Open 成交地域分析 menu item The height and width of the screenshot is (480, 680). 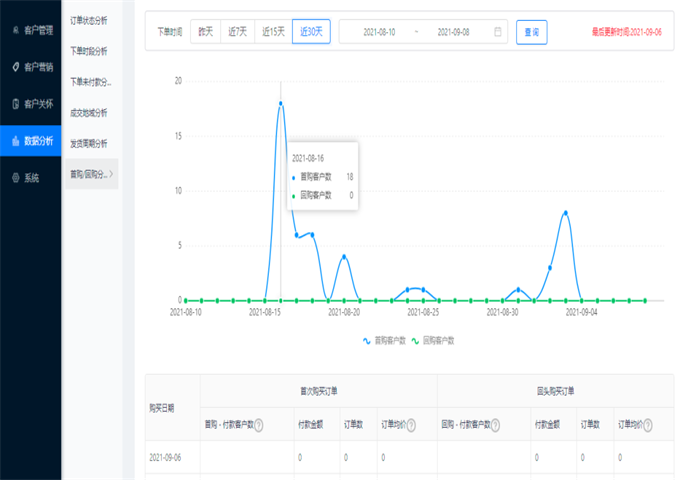[x=89, y=112]
